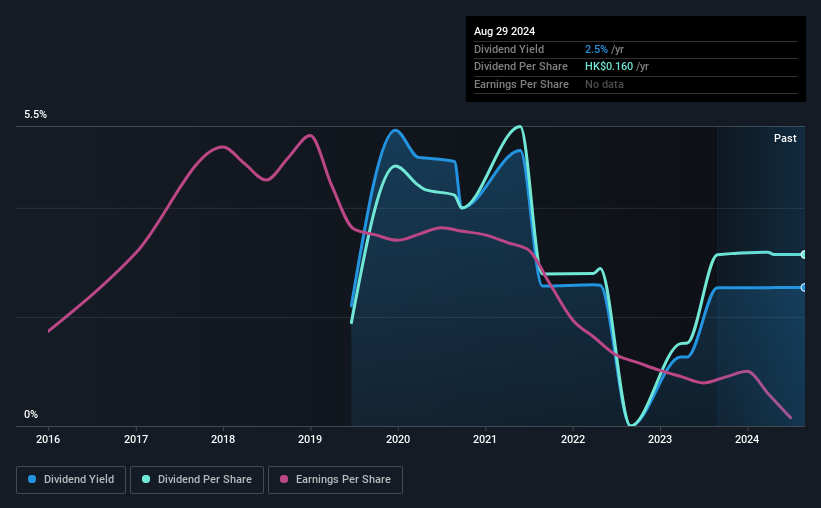Select the 2020 label on the x-axis
This screenshot has height=508, width=821.
(x=398, y=439)
